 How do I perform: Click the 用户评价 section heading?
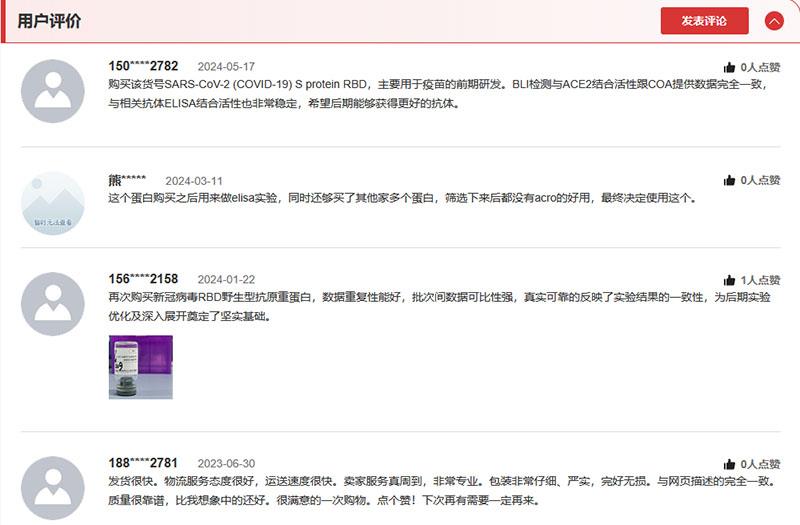click(49, 21)
